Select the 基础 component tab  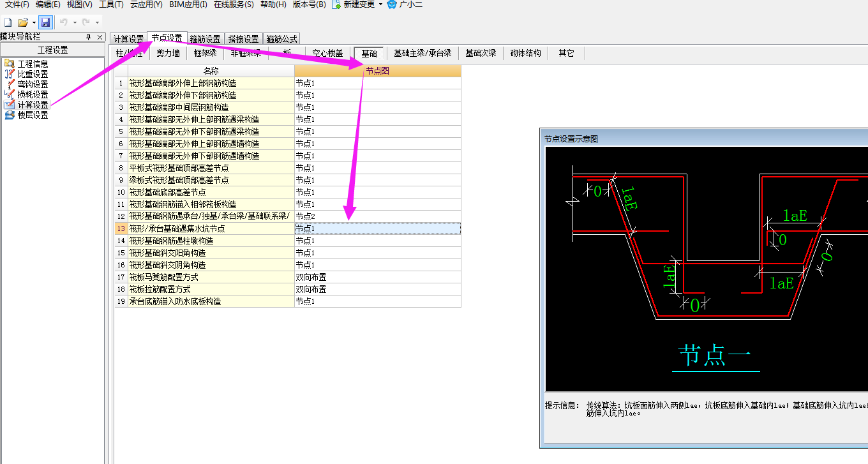(369, 54)
